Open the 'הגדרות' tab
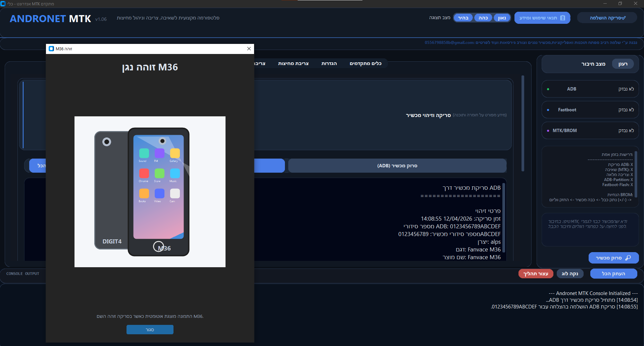Image resolution: width=644 pixels, height=346 pixels. [329, 63]
